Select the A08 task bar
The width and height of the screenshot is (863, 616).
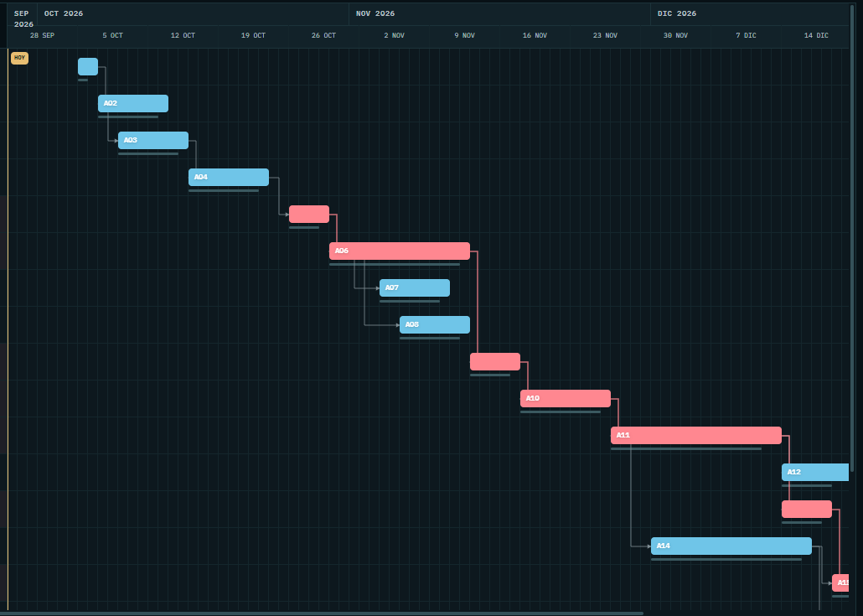pyautogui.click(x=435, y=325)
